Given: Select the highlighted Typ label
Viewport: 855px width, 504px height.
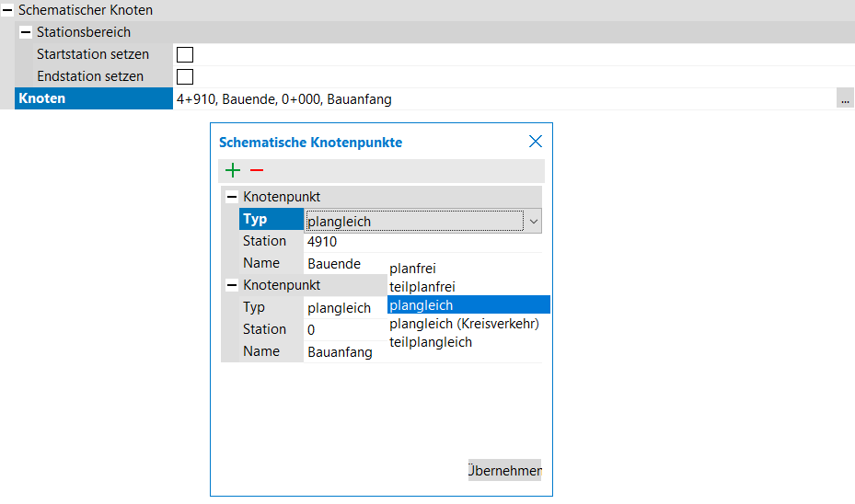Looking at the screenshot, I should pos(271,219).
